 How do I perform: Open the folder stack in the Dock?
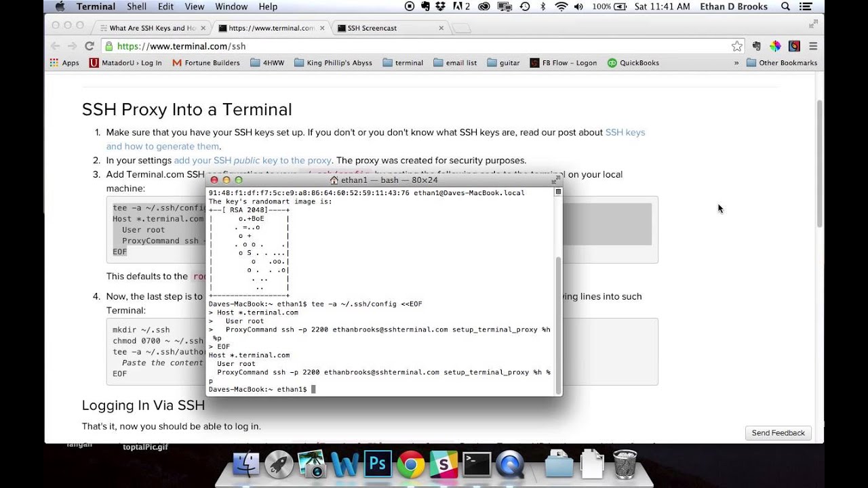pyautogui.click(x=559, y=464)
